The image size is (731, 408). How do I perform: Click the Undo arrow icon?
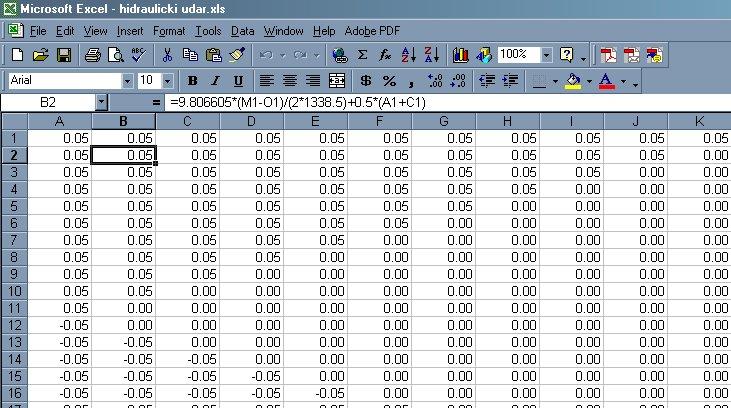coord(266,55)
